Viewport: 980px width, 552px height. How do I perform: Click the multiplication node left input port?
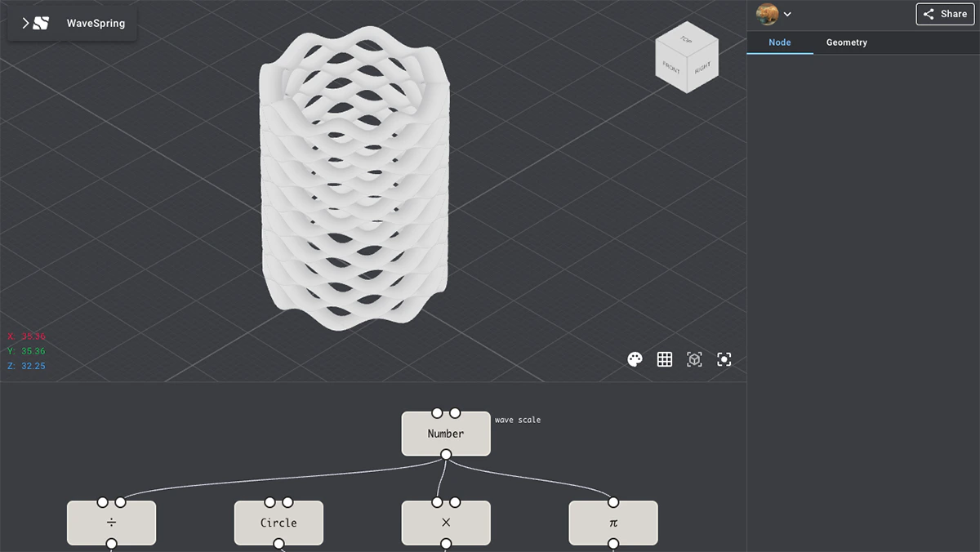(437, 502)
